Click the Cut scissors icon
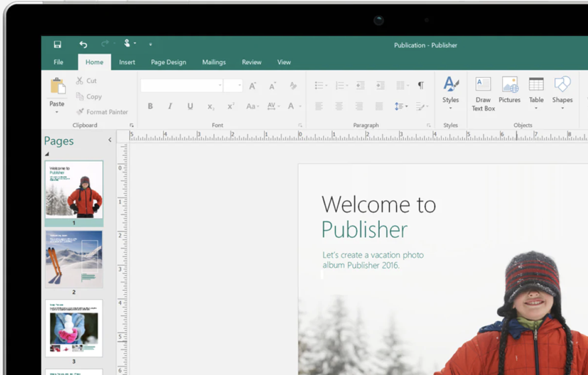 [x=80, y=81]
